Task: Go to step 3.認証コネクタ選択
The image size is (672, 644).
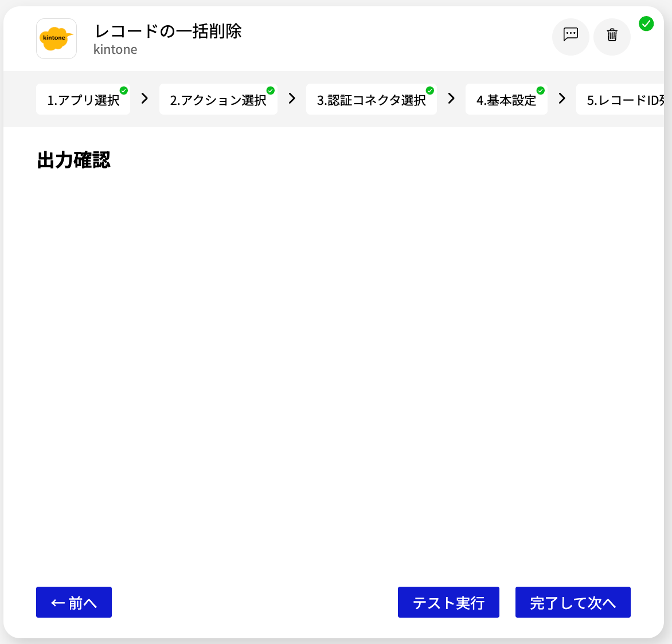Action: coord(371,99)
